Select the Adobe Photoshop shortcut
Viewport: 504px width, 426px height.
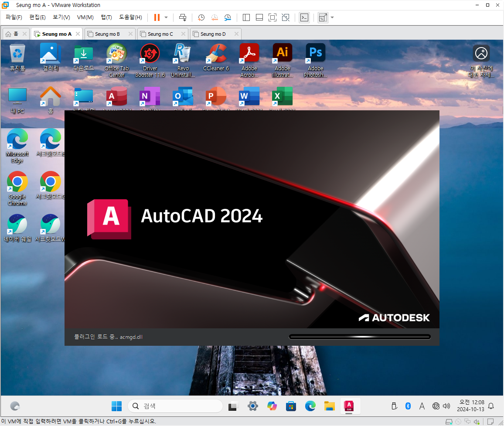315,61
